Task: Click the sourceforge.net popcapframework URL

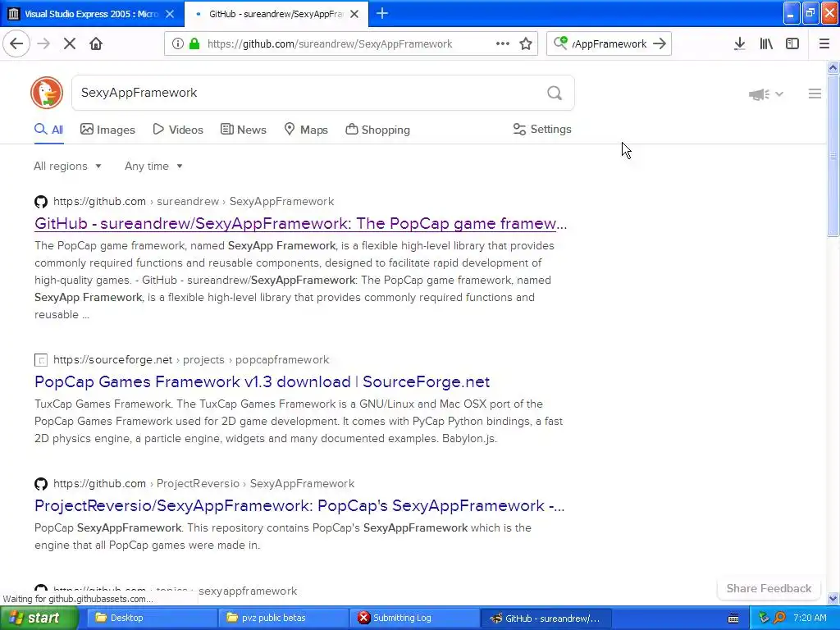Action: pyautogui.click(x=191, y=360)
